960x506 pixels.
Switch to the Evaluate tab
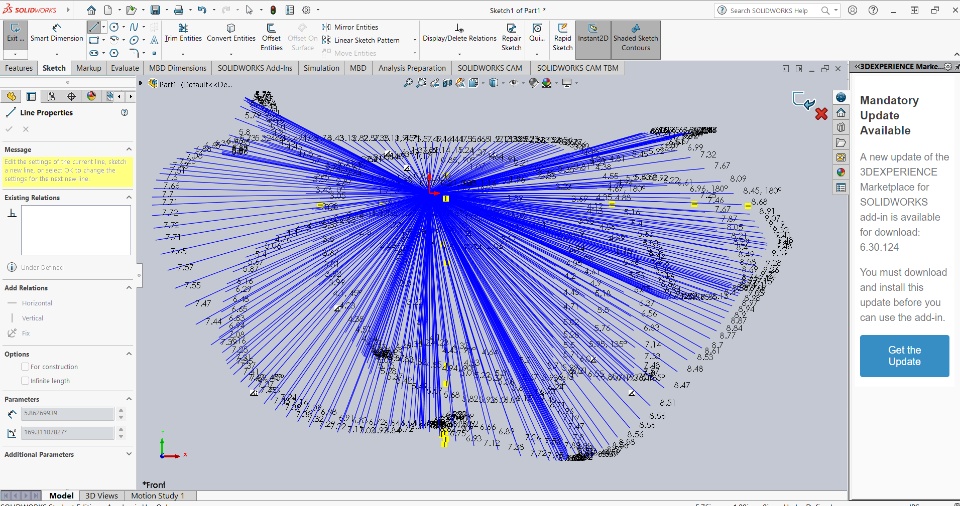pos(125,68)
